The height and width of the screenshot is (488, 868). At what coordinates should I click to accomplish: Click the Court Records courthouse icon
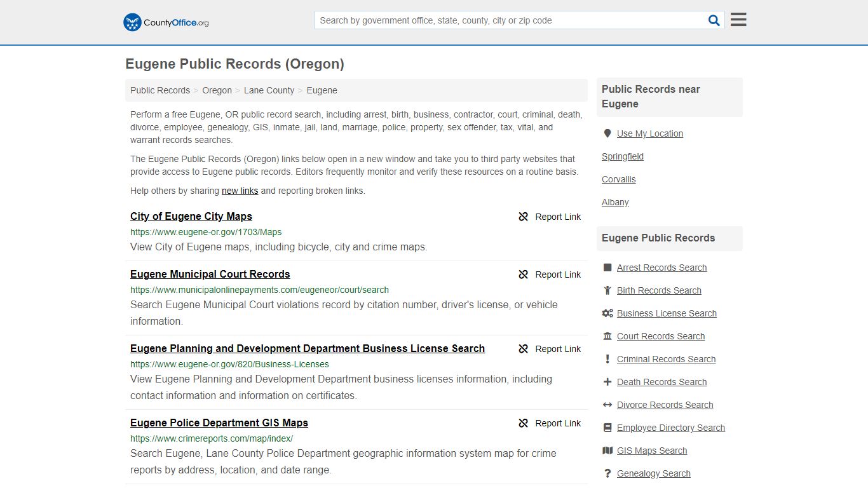(x=607, y=336)
